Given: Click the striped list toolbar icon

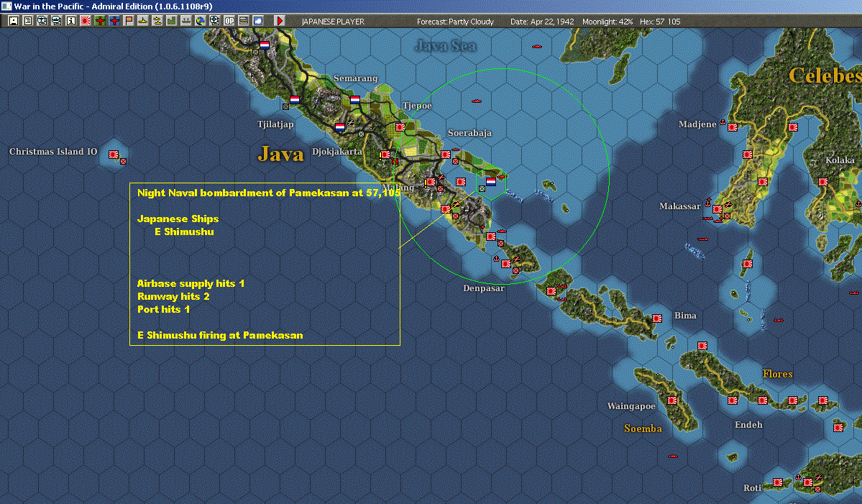Looking at the screenshot, I should pyautogui.click(x=244, y=21).
